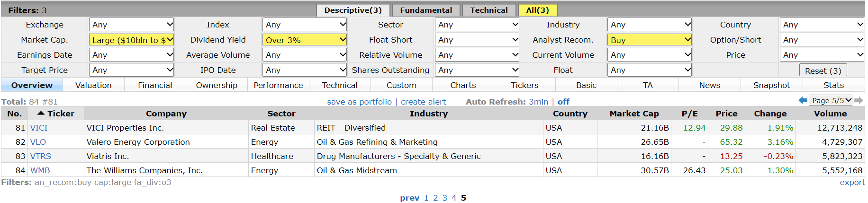The height and width of the screenshot is (203, 868).
Task: Click Viatris Inc. company name
Action: tap(108, 156)
